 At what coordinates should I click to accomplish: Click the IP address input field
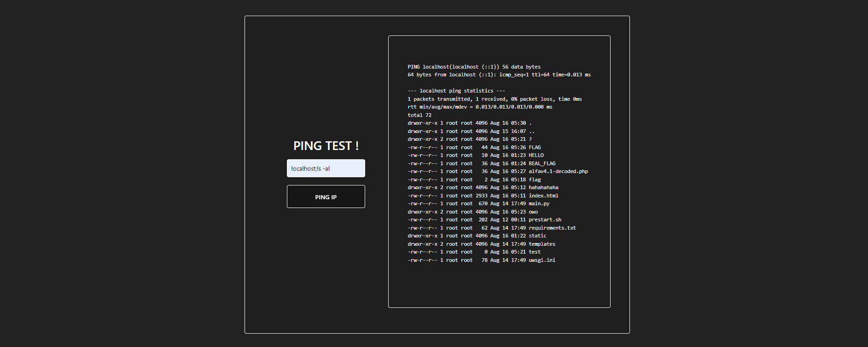326,168
